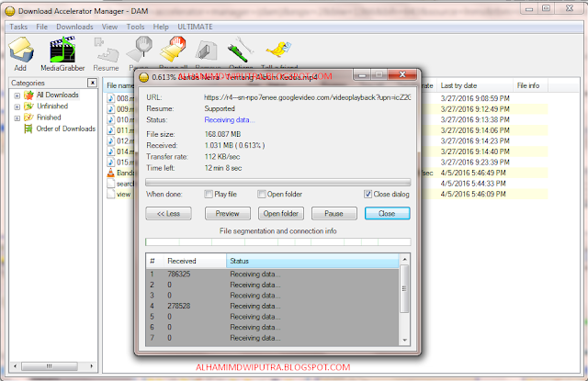Open the View menu

[109, 27]
